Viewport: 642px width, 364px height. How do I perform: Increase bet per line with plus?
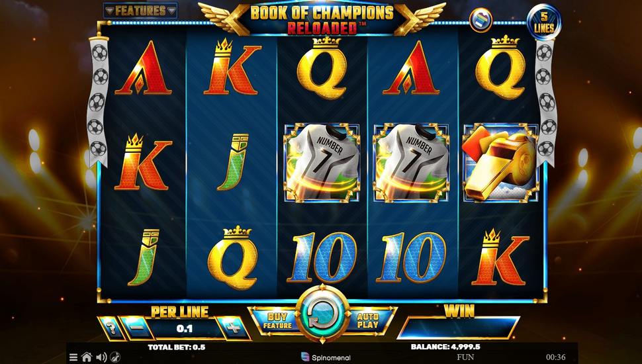pyautogui.click(x=234, y=328)
